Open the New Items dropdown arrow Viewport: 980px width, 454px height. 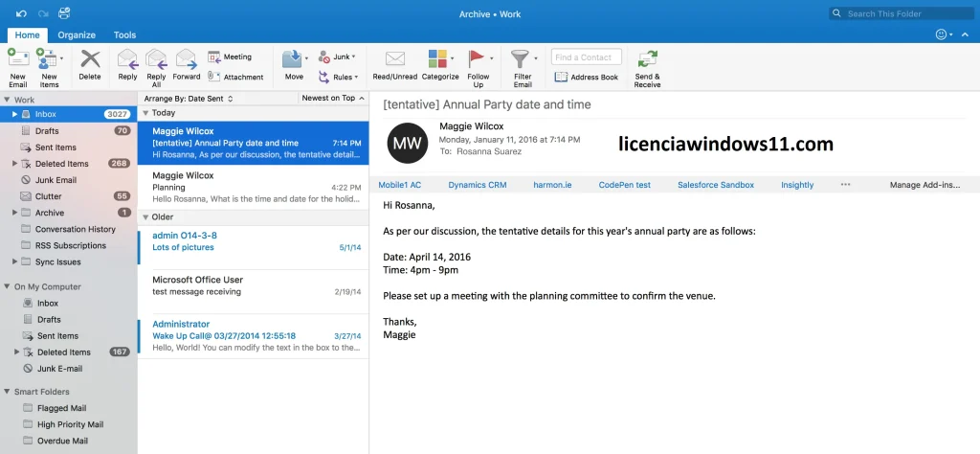(61, 58)
